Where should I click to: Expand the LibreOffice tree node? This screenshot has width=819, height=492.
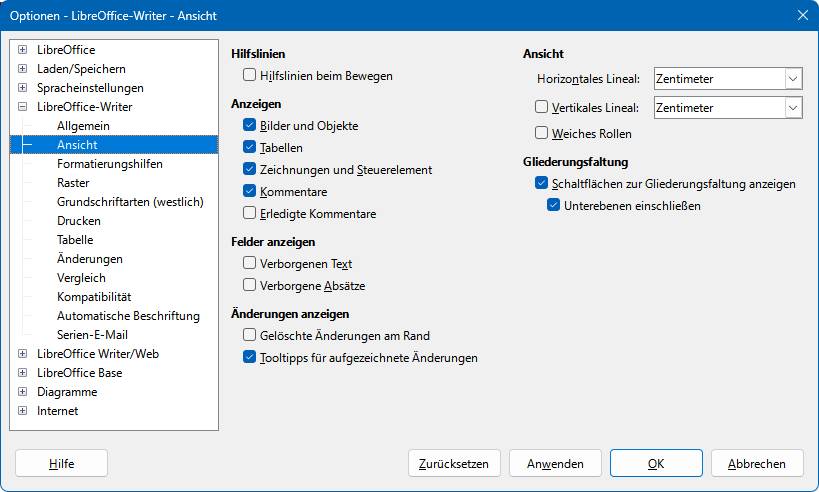coord(22,50)
